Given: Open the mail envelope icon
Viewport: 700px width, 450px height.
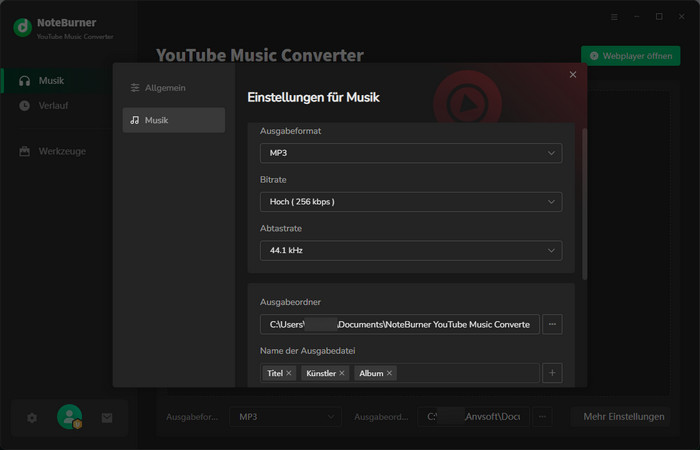Looking at the screenshot, I should click(107, 418).
